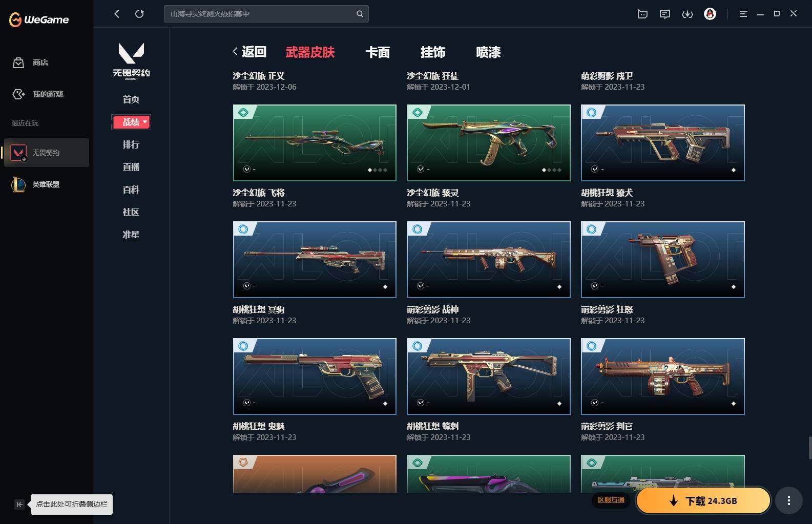Select the 英雄联盟 game icon in sidebar
812x524 pixels.
point(19,184)
